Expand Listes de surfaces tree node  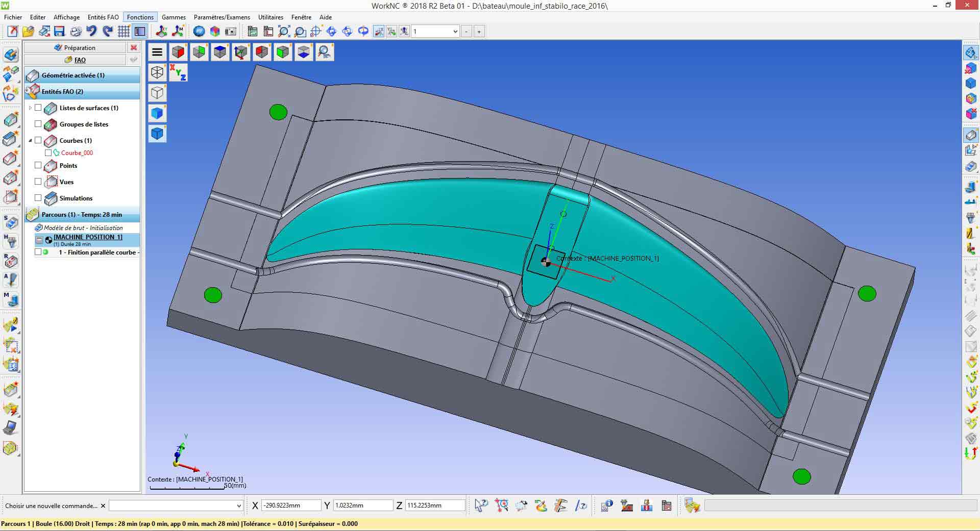pos(30,108)
